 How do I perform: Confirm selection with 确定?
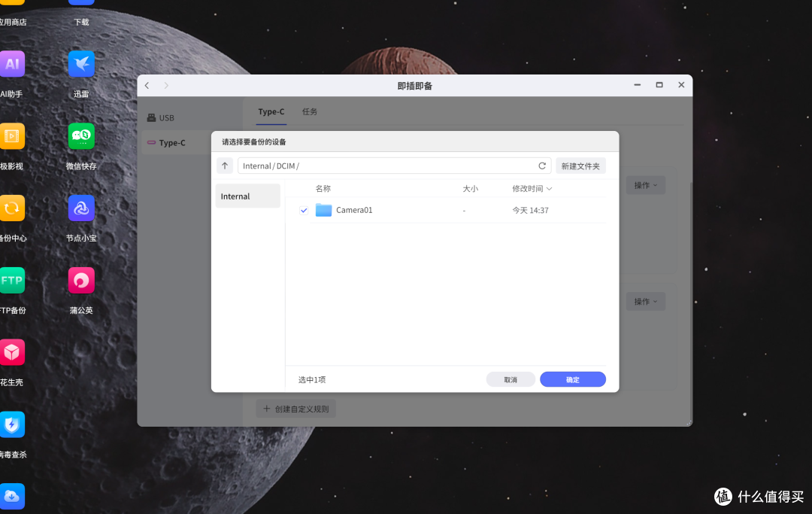pyautogui.click(x=573, y=379)
